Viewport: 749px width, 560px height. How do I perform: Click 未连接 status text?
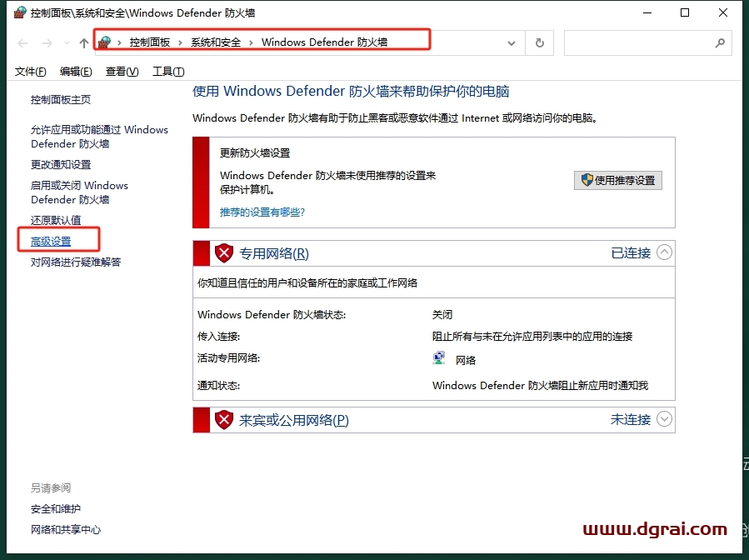[631, 419]
